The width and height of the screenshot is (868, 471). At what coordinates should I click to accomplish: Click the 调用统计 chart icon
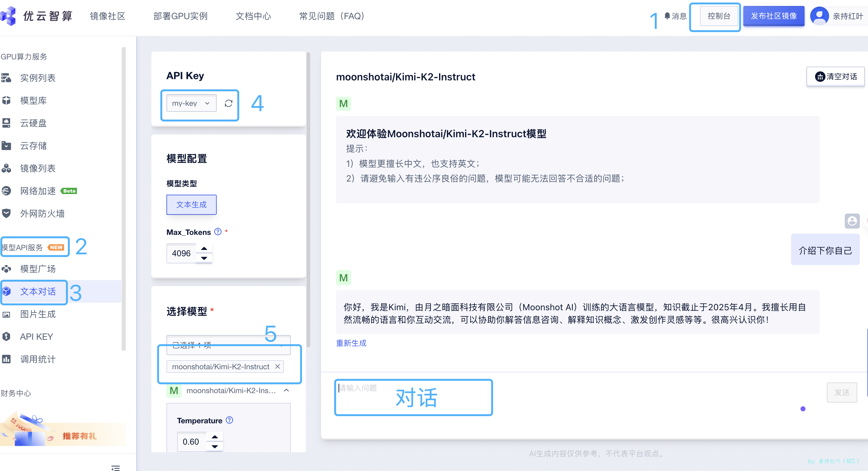pyautogui.click(x=6, y=359)
